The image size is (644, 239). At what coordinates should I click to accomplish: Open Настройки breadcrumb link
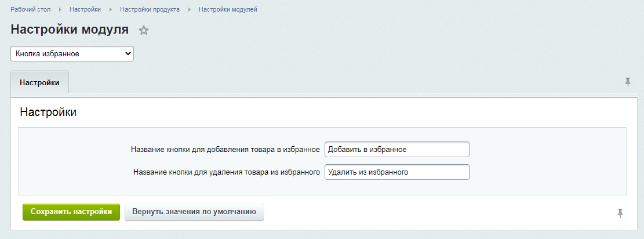[85, 10]
